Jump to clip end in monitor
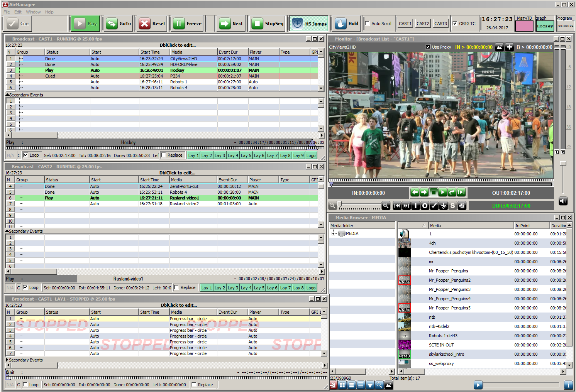This screenshot has width=576, height=392. coord(406,206)
